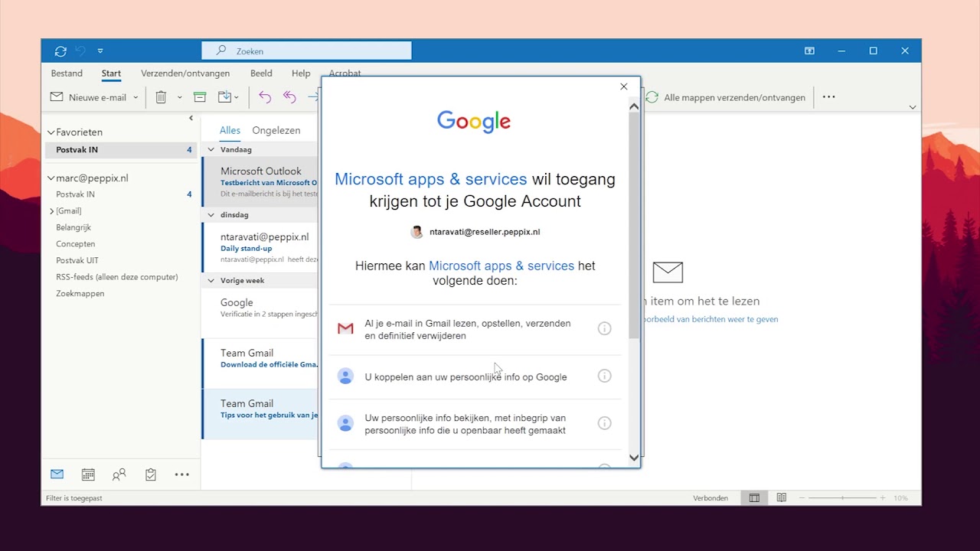Focus the Zoeken search box
Screen dimensions: 980x551
pyautogui.click(x=306, y=51)
